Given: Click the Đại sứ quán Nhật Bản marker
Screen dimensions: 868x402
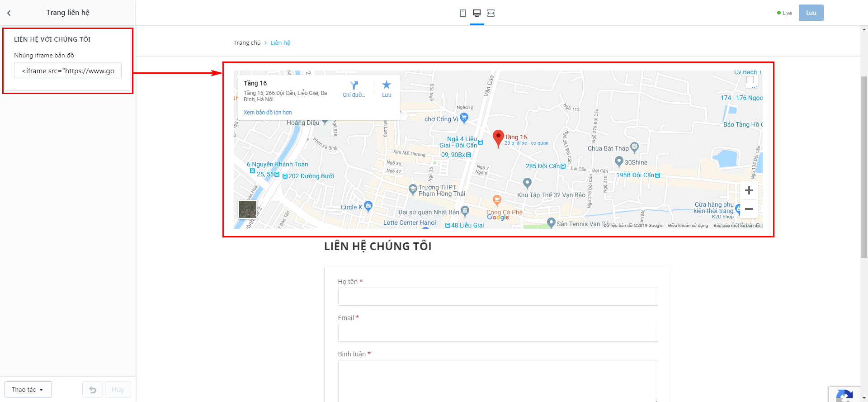Looking at the screenshot, I should pyautogui.click(x=465, y=211).
